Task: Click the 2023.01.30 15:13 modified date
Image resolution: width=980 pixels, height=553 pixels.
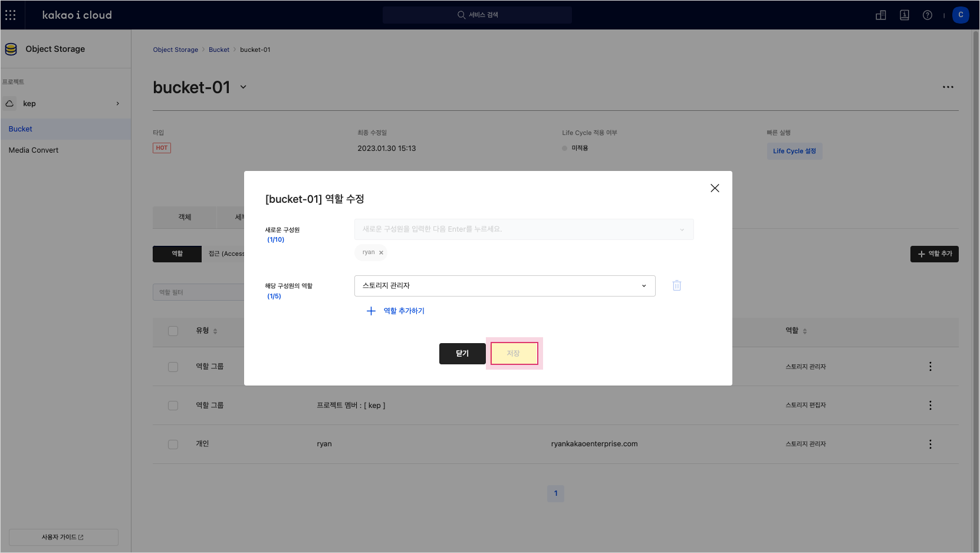Action: [387, 149]
